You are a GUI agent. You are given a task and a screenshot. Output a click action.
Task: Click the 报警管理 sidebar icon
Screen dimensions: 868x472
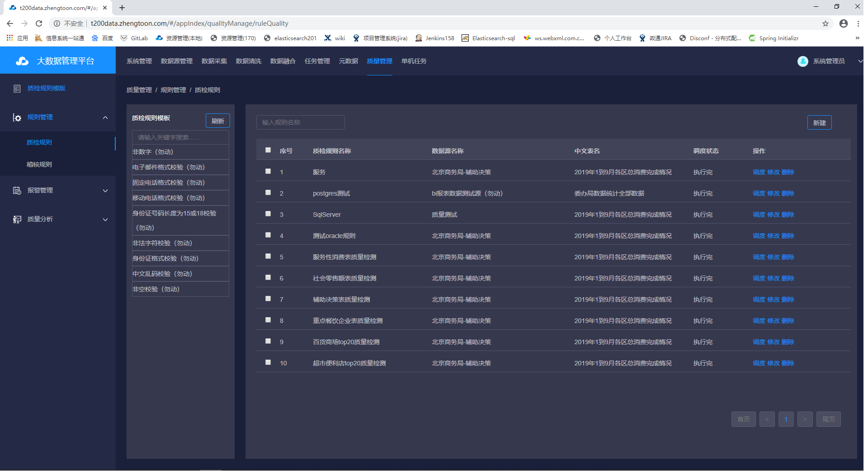17,191
